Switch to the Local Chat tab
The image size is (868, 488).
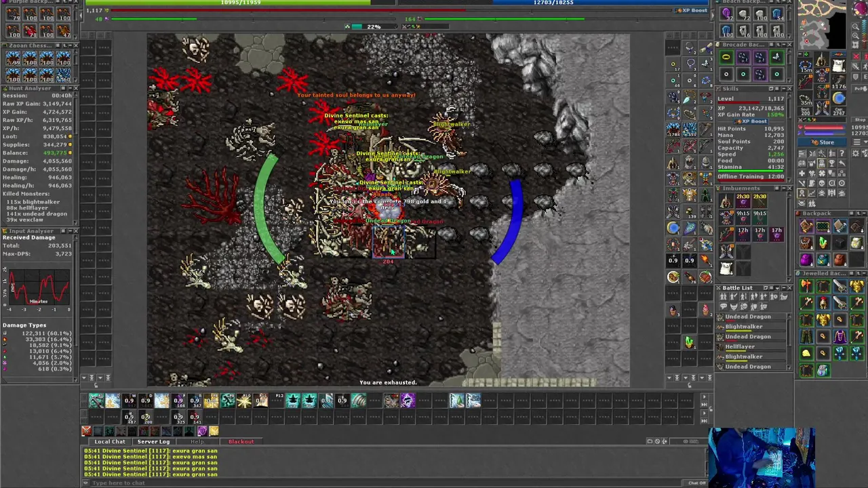point(109,442)
